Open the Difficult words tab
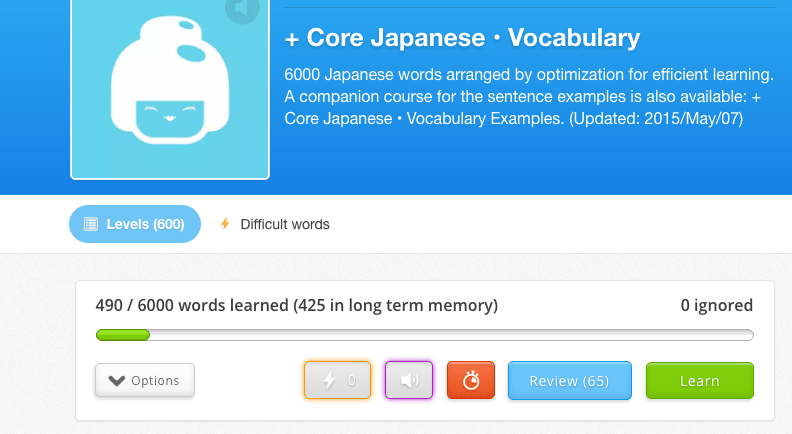Viewport: 792px width, 434px height. click(284, 224)
